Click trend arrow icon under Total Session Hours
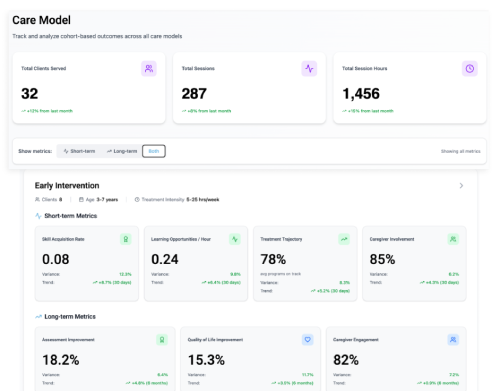This screenshot has height=391, width=500. (344, 111)
